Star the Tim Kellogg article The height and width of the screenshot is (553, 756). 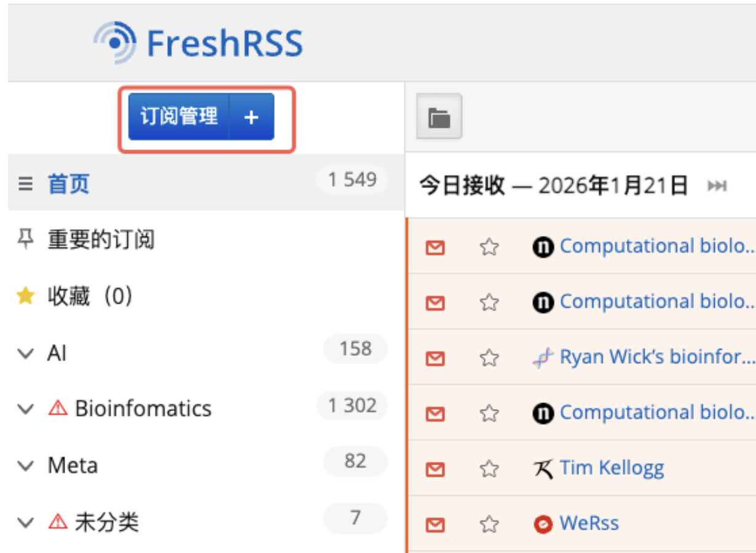click(489, 469)
